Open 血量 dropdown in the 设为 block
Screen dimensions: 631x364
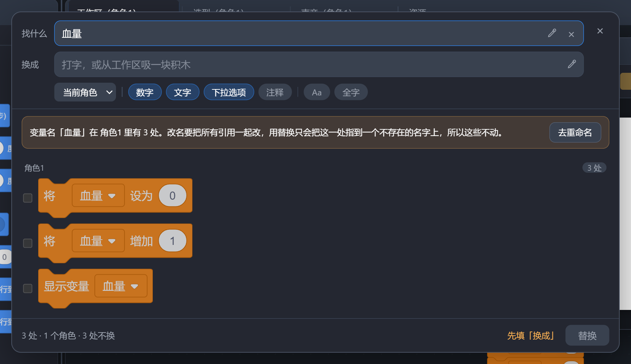coord(98,195)
